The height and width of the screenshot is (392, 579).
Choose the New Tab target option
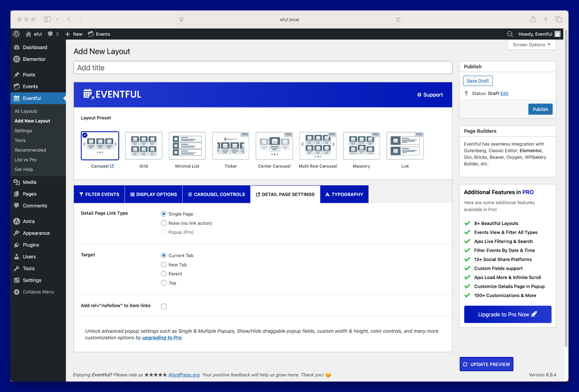(x=164, y=265)
